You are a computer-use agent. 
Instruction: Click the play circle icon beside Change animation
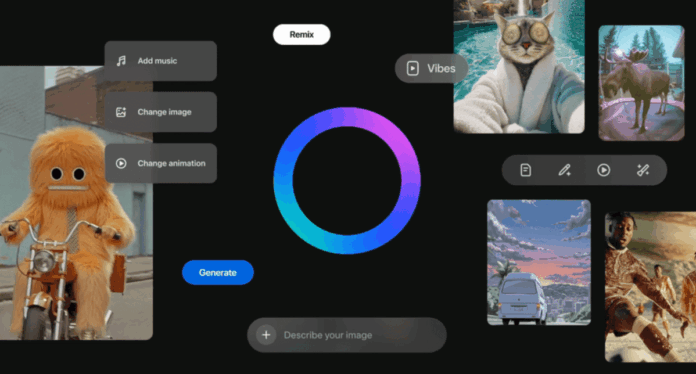coord(121,163)
